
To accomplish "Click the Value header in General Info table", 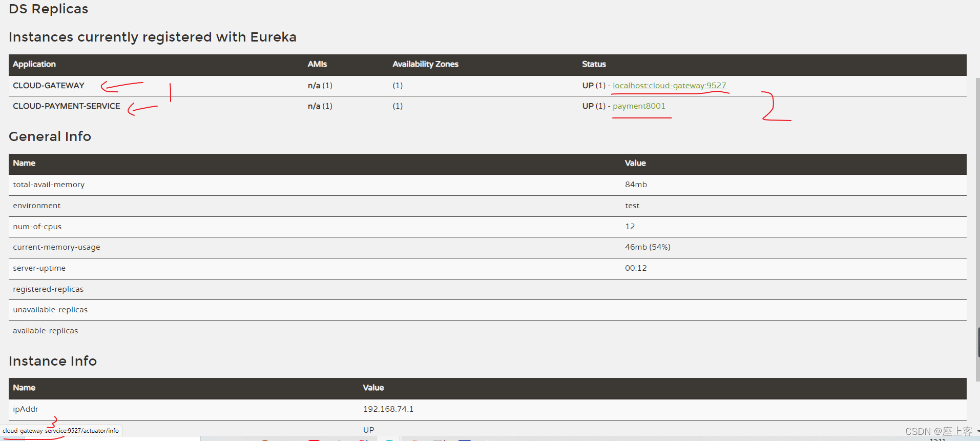I will tap(635, 163).
